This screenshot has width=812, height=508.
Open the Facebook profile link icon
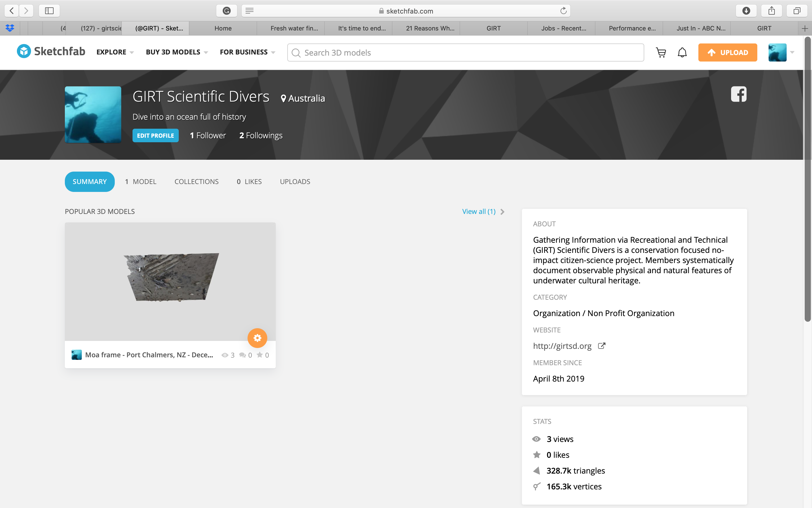738,94
